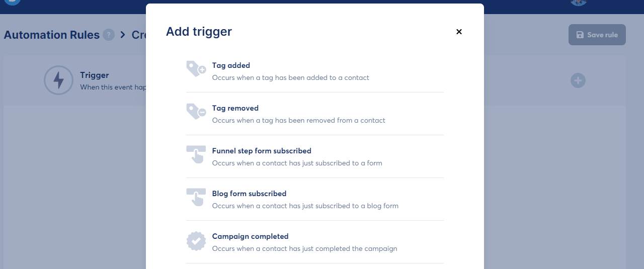Screen dimensions: 644x269
Task: Open the user avatar in the top bar
Action: pyautogui.click(x=579, y=2)
